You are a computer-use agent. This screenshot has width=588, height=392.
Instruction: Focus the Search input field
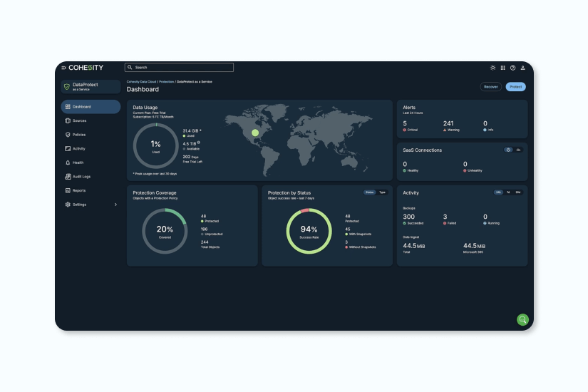click(x=179, y=68)
